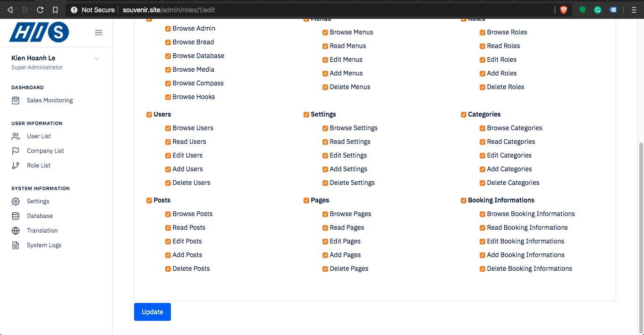This screenshot has width=644, height=335.
Task: Toggle the hamburger sidebar menu icon
Action: [99, 33]
